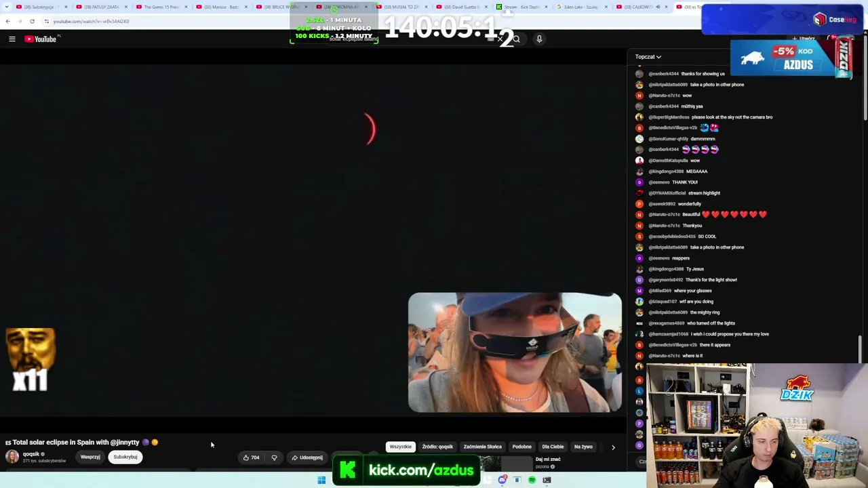Open the site info icon in the address bar
Image resolution: width=868 pixels, height=488 pixels.
point(46,21)
